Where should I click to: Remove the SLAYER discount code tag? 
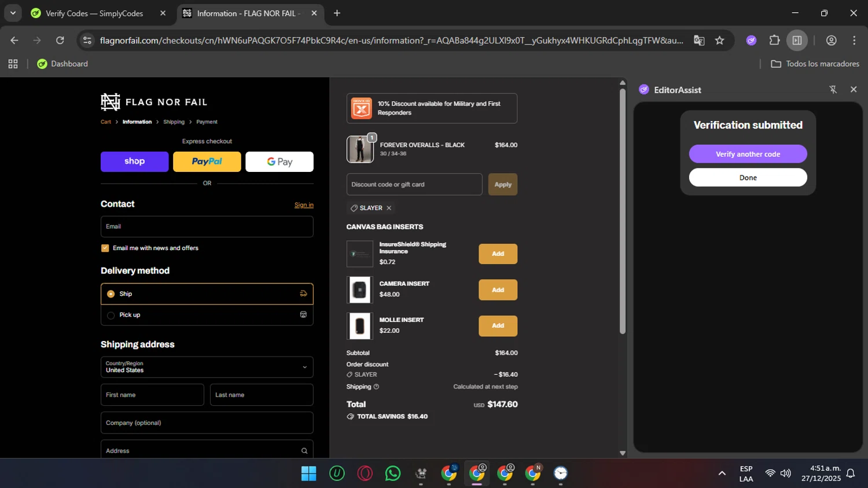click(389, 208)
